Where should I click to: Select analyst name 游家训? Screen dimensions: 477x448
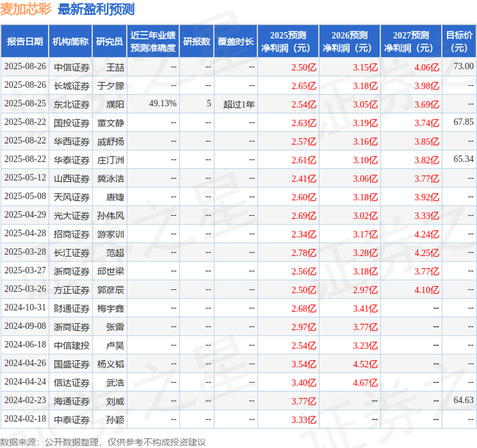[x=110, y=234]
